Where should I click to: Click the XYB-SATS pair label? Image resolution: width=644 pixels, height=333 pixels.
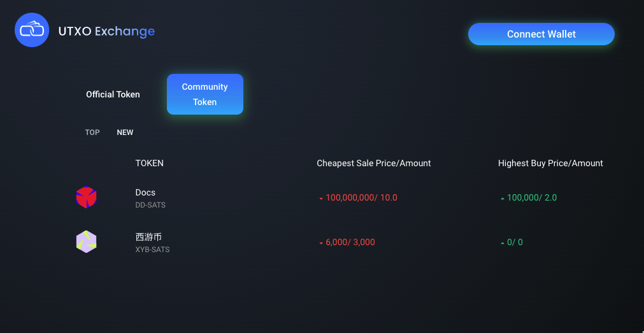coord(152,250)
